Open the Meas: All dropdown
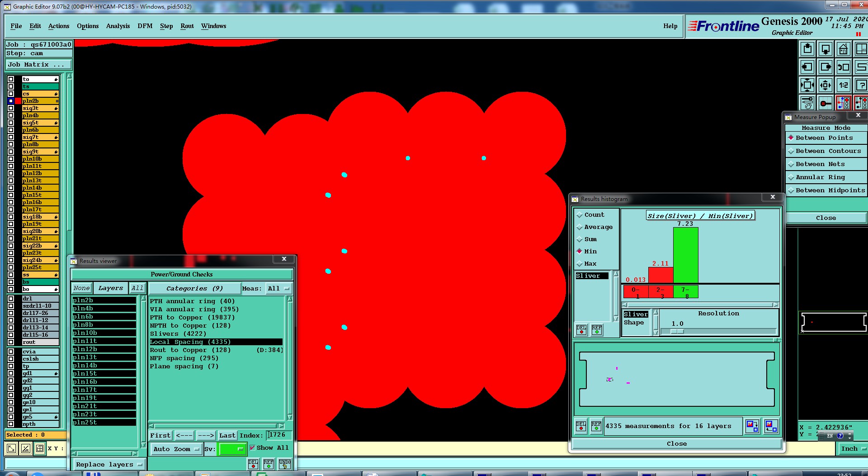Image resolution: width=868 pixels, height=476 pixels. pyautogui.click(x=279, y=289)
